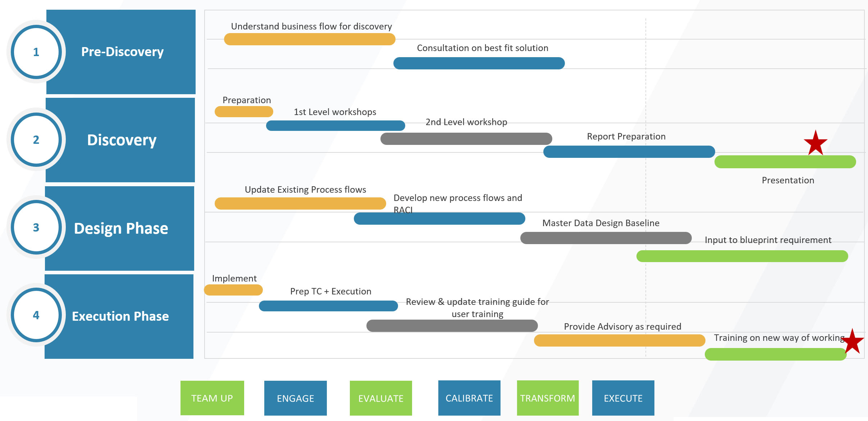Screen dimensions: 868x421
Task: Select the EXECUTE legend tab
Action: (x=623, y=398)
